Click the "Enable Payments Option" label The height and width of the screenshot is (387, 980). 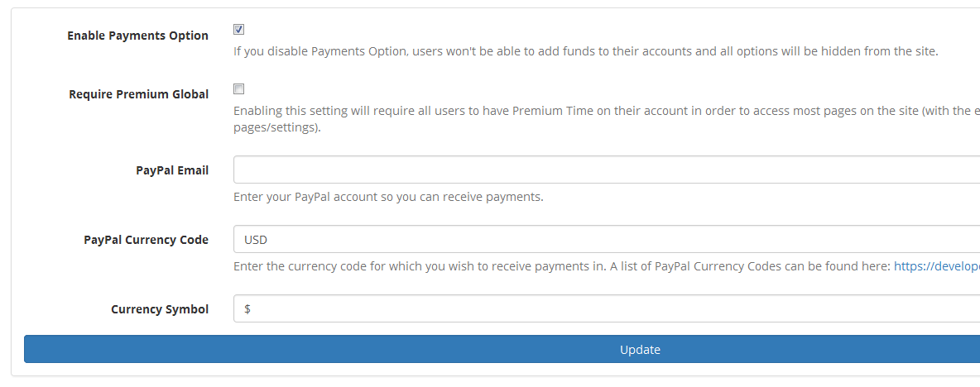pyautogui.click(x=137, y=36)
